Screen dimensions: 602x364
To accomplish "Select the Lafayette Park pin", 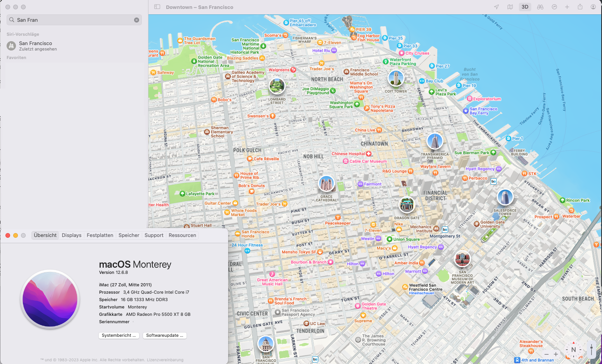I will click(x=182, y=193).
